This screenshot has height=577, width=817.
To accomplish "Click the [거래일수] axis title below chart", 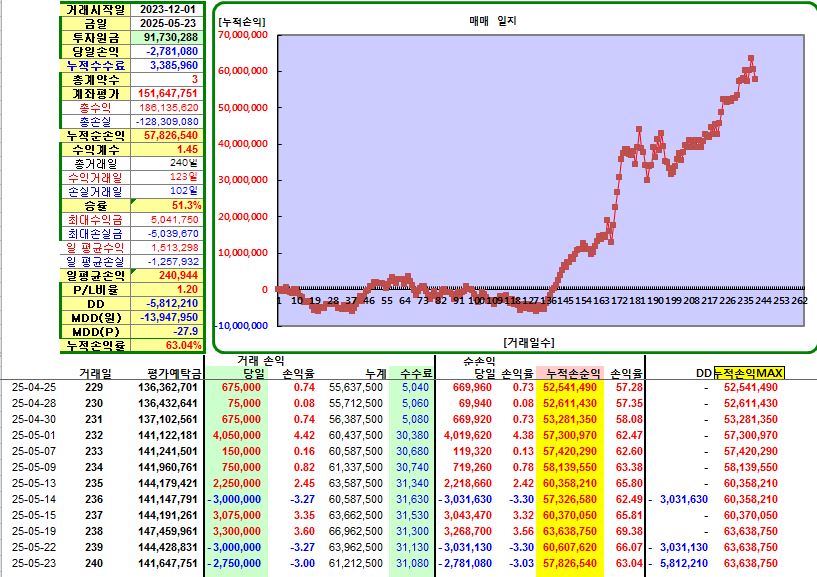I will click(x=529, y=342).
